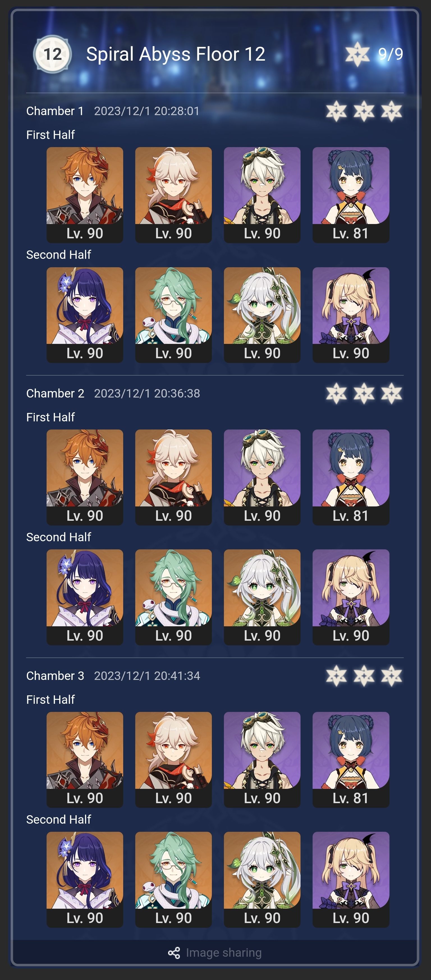
Task: Click the Spiral Abyss Floor 12 title
Action: point(176,54)
